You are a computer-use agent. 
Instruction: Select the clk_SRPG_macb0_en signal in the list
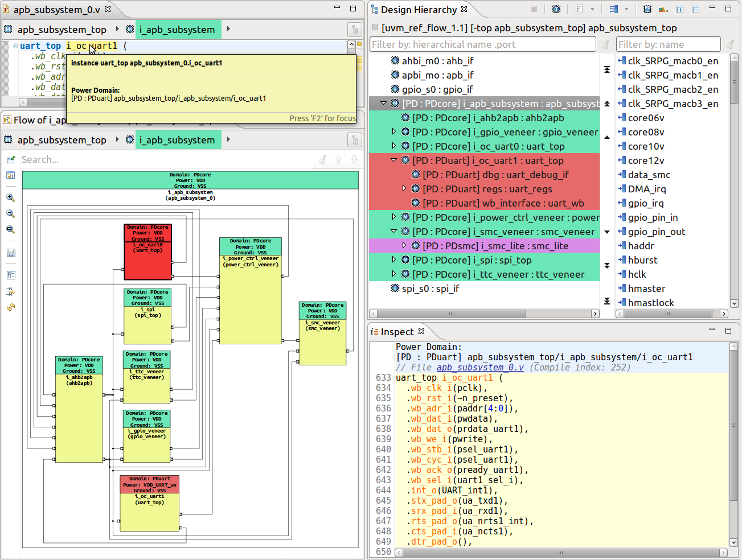(672, 61)
